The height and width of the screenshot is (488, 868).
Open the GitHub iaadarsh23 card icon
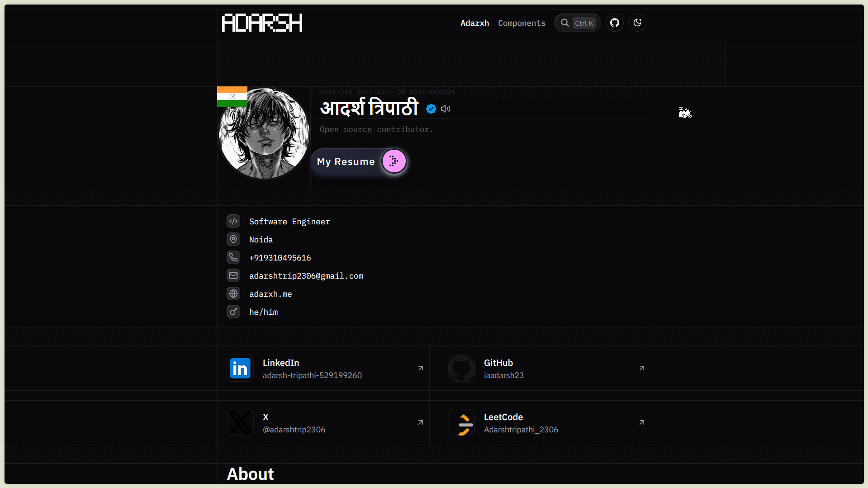pyautogui.click(x=461, y=368)
